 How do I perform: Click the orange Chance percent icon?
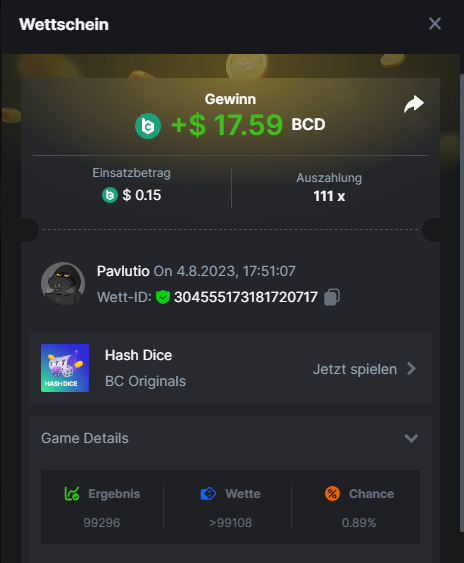[x=332, y=493]
